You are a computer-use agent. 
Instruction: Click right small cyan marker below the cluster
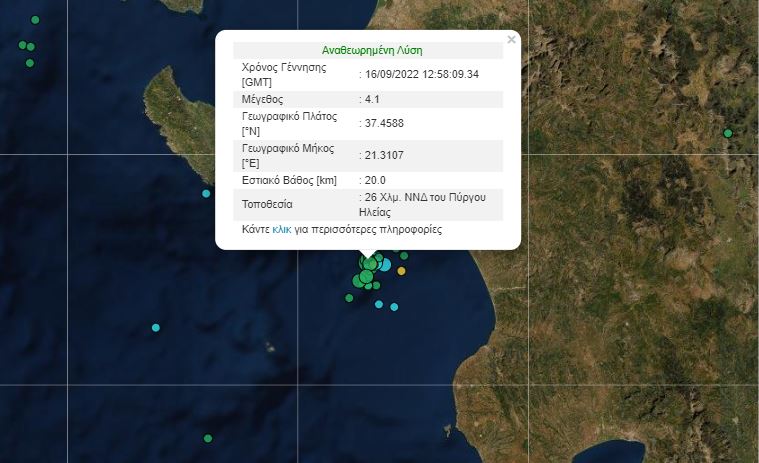[394, 307]
